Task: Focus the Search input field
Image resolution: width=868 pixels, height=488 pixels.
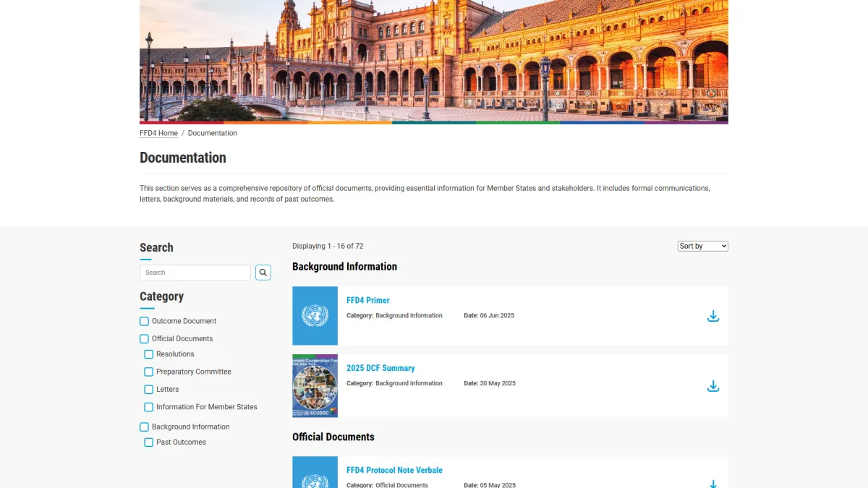Action: tap(195, 273)
